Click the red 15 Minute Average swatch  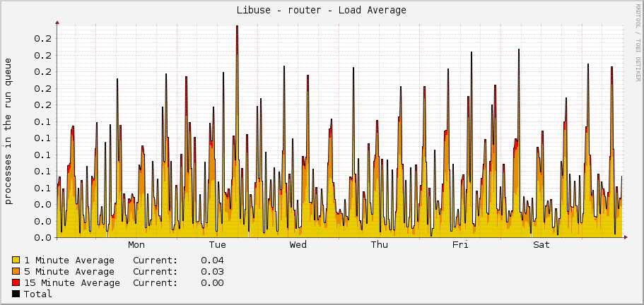click(x=16, y=282)
